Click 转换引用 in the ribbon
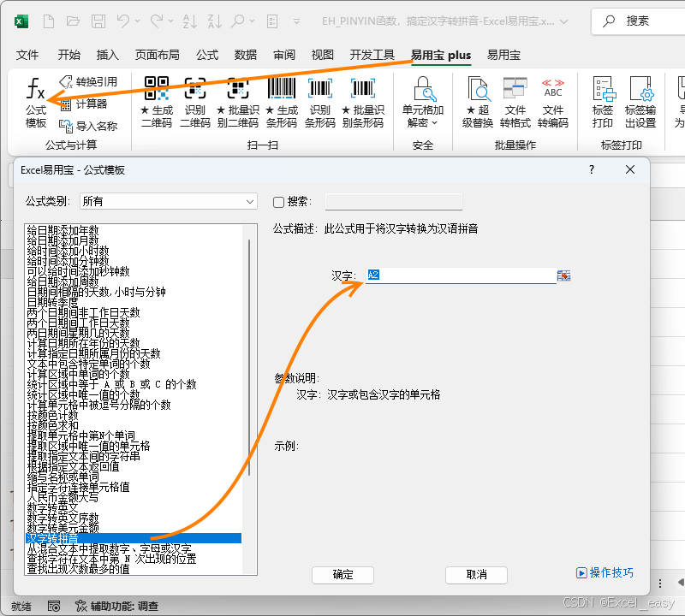This screenshot has height=616, width=685. [89, 81]
